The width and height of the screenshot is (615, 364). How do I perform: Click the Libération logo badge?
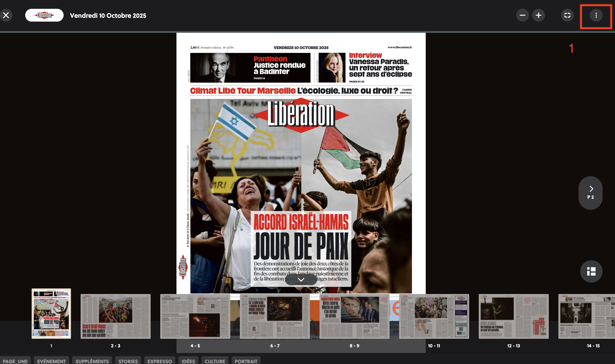[x=44, y=15]
